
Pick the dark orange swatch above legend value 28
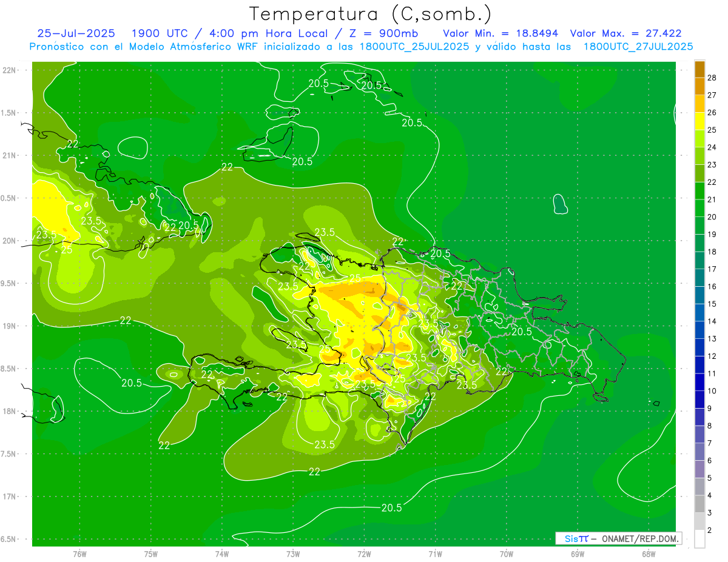(x=699, y=69)
